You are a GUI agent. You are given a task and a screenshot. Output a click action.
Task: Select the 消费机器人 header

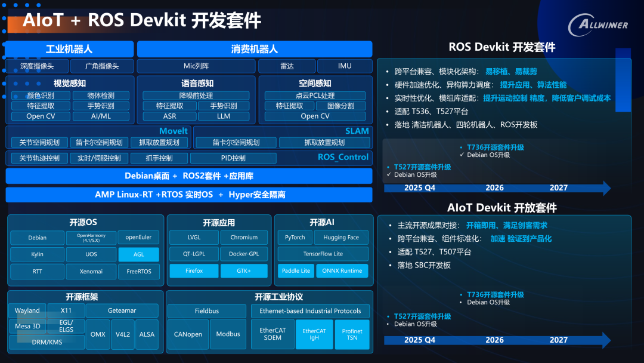(x=255, y=50)
